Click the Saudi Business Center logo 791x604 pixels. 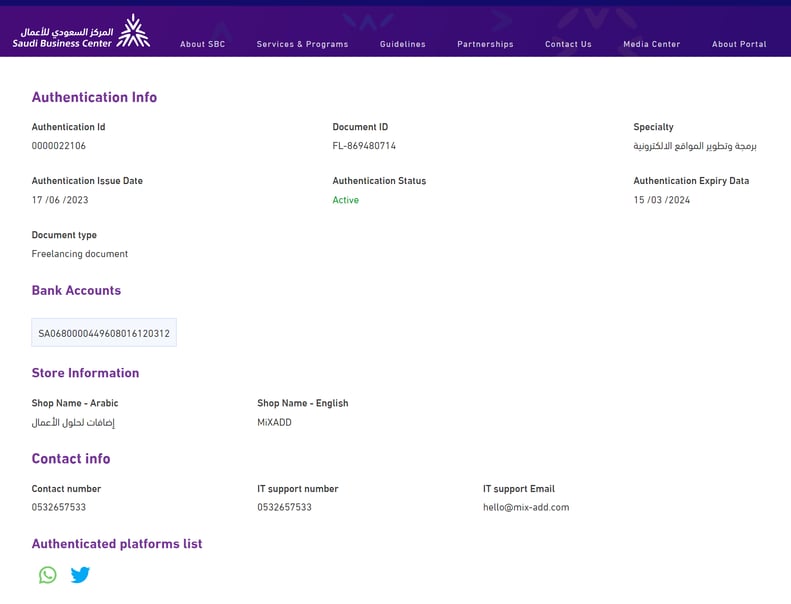click(81, 32)
